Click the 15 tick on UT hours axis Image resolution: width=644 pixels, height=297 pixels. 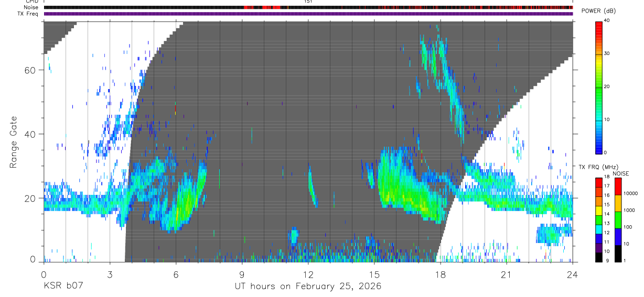tap(374, 274)
